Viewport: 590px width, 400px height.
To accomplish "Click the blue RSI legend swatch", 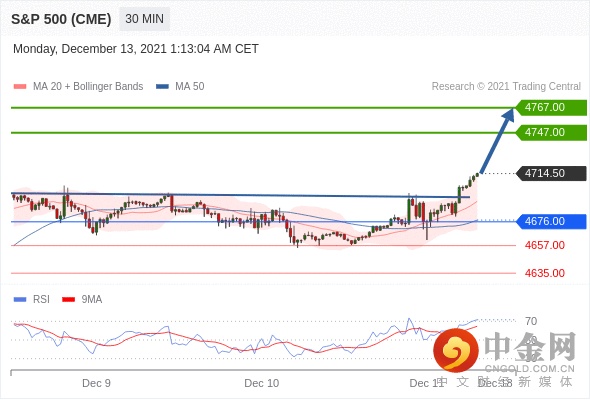I will pos(20,300).
